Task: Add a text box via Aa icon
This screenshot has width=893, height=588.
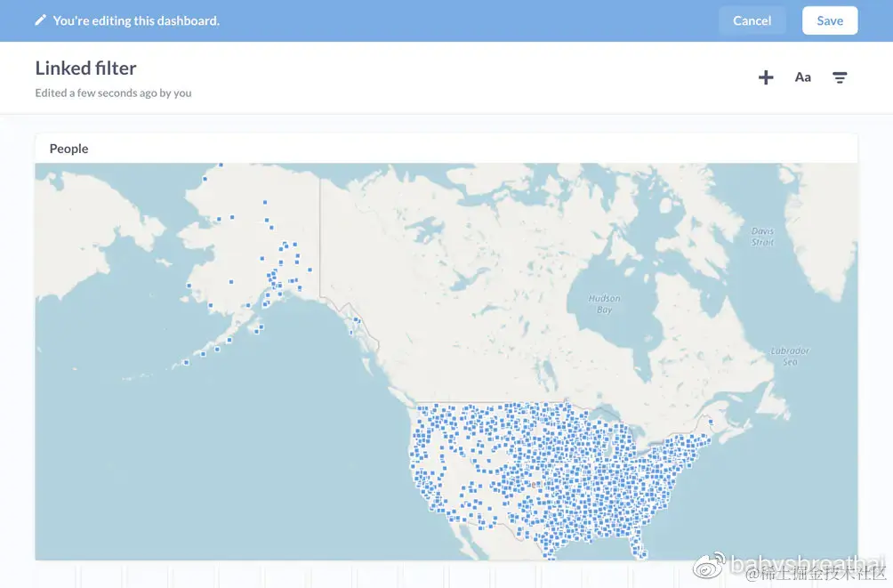Action: 803,77
